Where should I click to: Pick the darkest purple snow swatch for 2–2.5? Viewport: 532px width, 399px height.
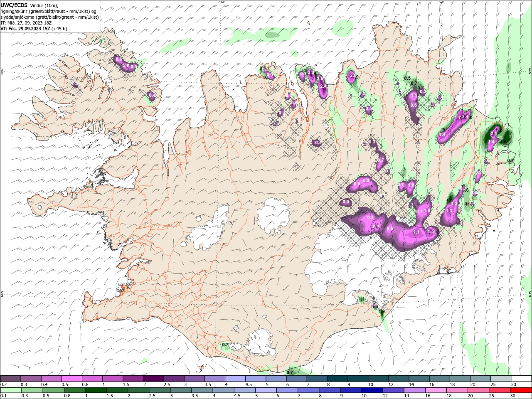click(x=153, y=379)
